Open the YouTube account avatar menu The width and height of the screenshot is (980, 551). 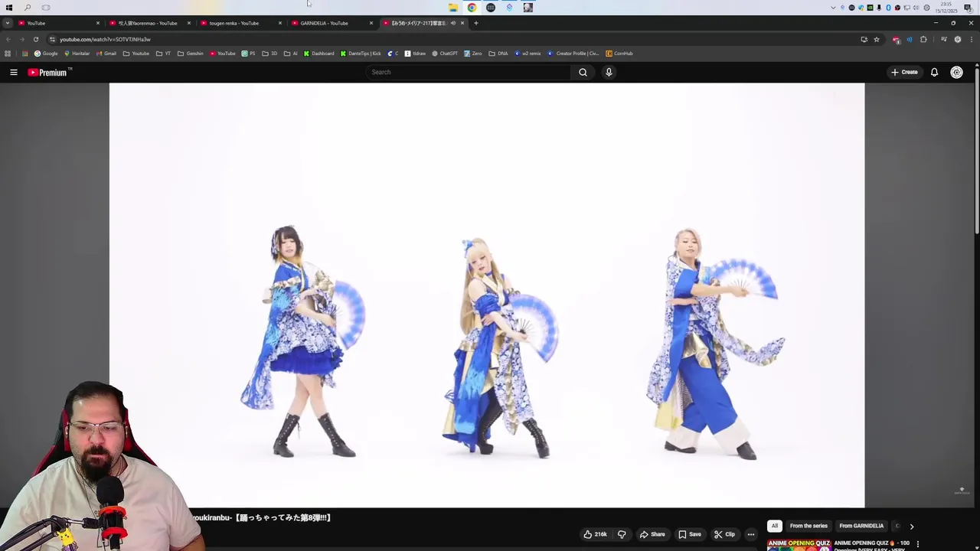[956, 72]
